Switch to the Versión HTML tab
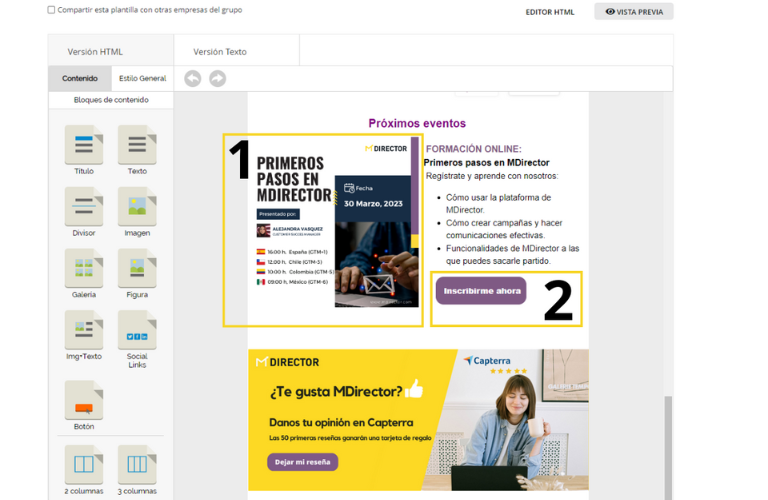 click(x=111, y=51)
